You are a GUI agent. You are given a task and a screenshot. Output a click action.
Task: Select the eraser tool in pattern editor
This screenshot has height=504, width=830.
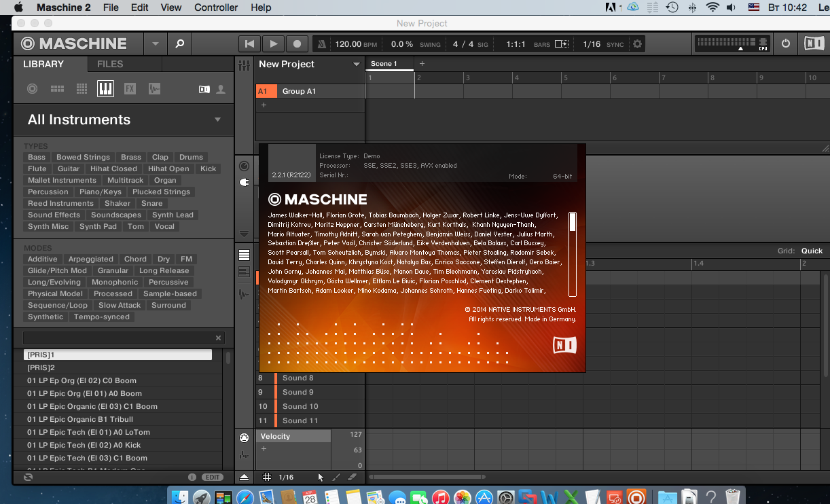352,477
